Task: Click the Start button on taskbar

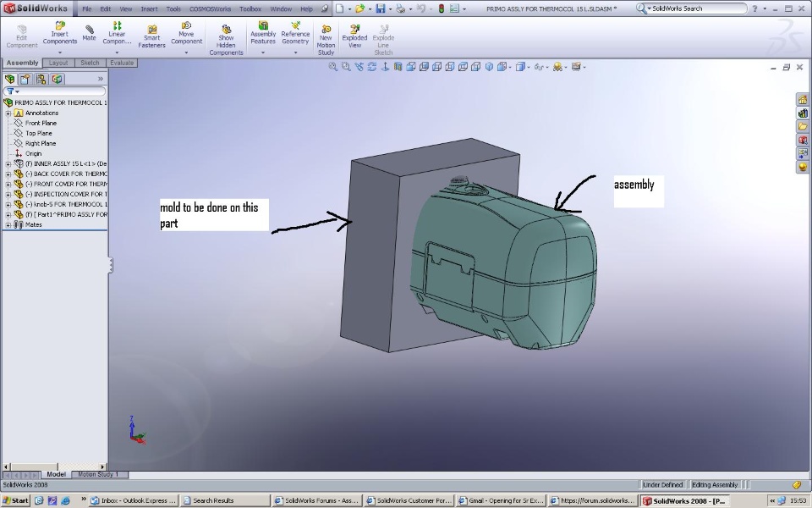Action: [15, 500]
